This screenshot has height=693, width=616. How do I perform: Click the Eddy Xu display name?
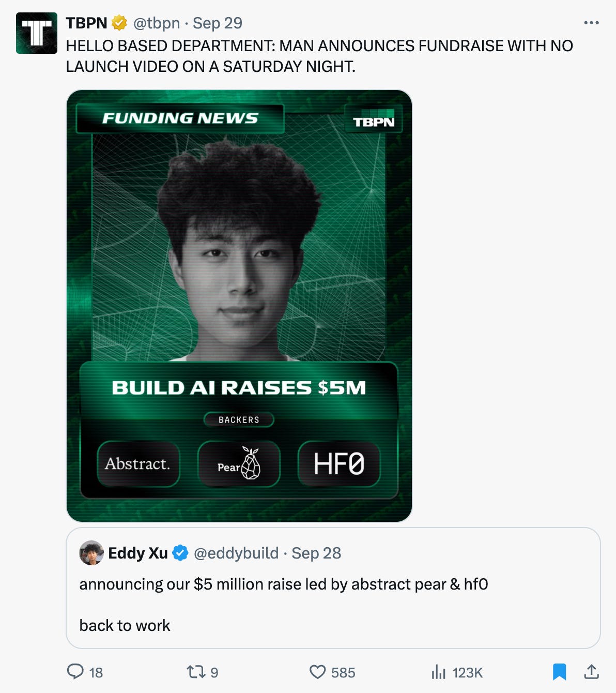pos(138,553)
